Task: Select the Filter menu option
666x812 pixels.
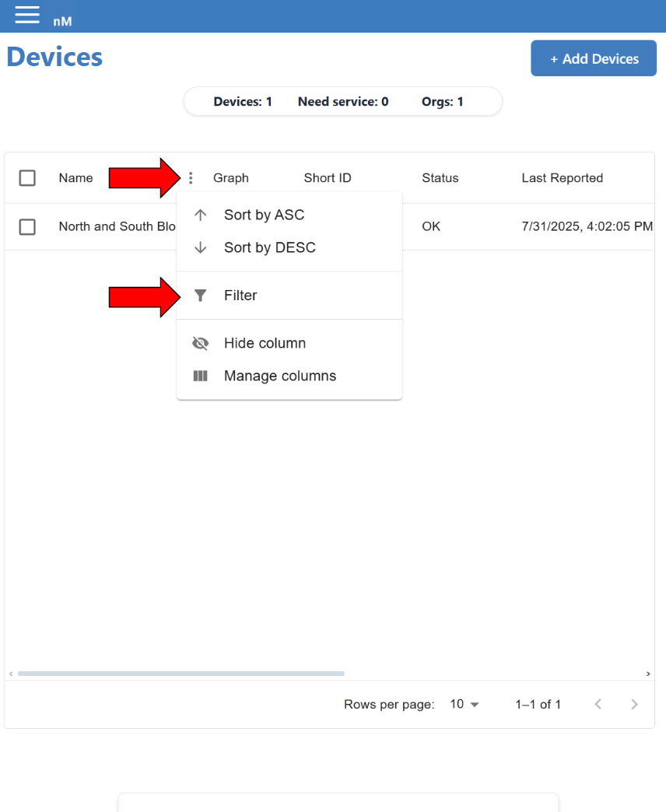Action: tap(289, 296)
